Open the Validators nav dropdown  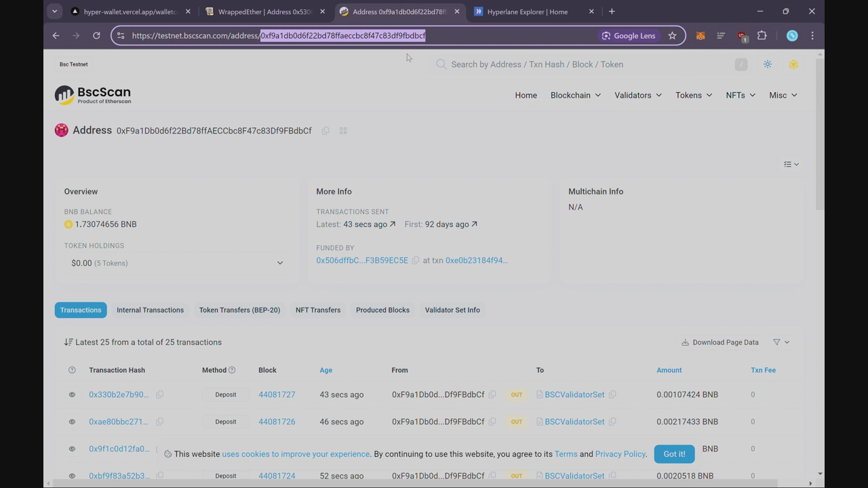pyautogui.click(x=638, y=96)
